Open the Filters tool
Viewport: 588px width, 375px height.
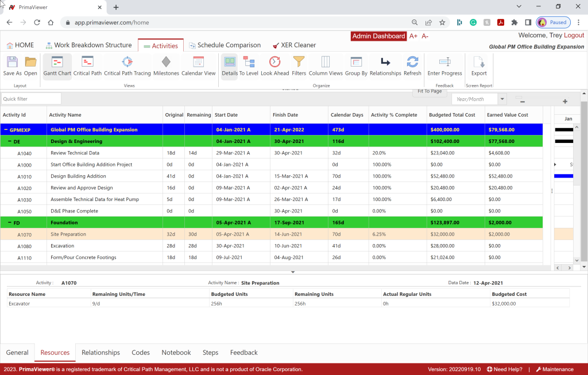(x=299, y=66)
